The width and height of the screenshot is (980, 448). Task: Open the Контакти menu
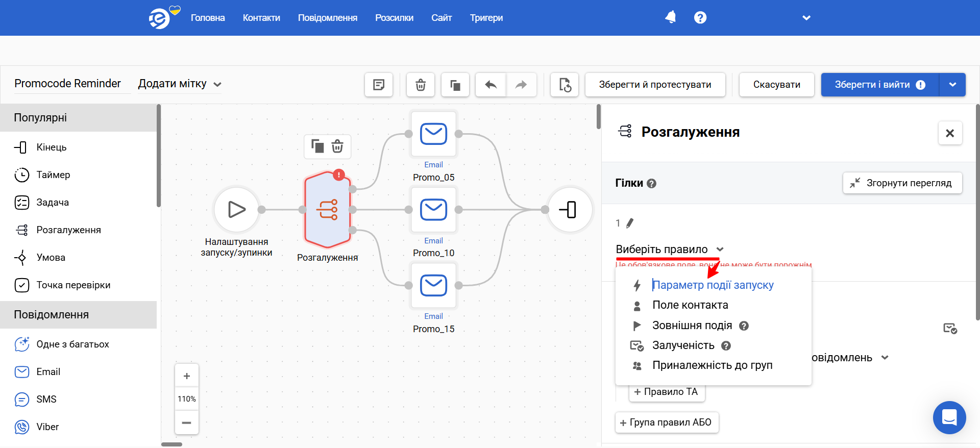261,18
